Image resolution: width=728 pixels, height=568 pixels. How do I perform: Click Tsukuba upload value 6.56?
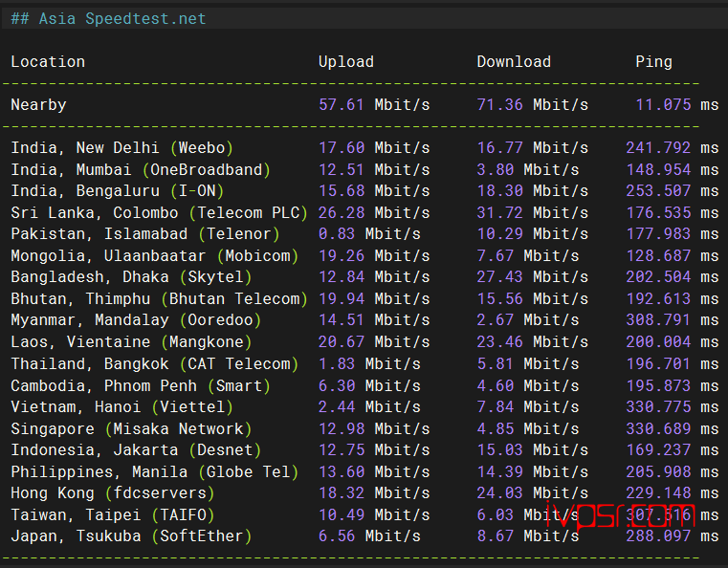[336, 536]
